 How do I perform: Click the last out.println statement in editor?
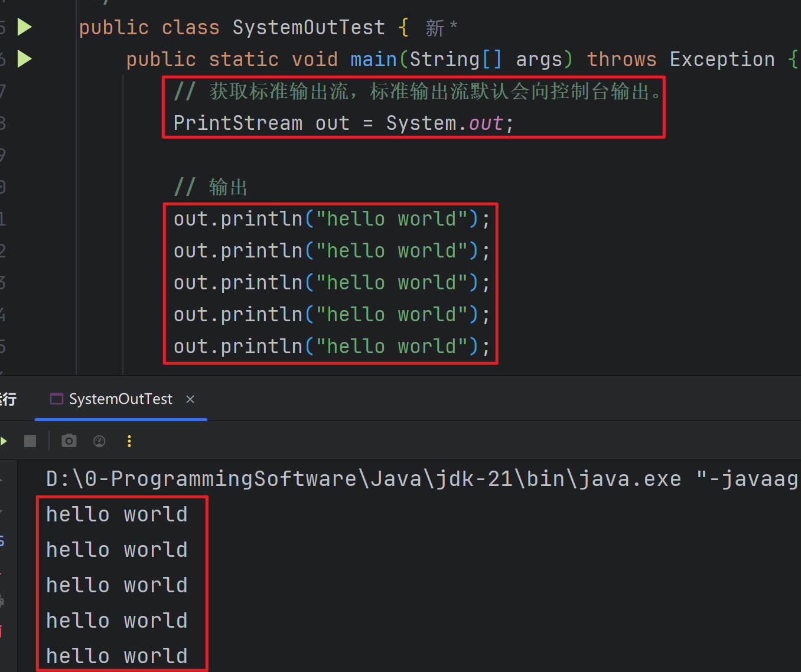point(331,347)
